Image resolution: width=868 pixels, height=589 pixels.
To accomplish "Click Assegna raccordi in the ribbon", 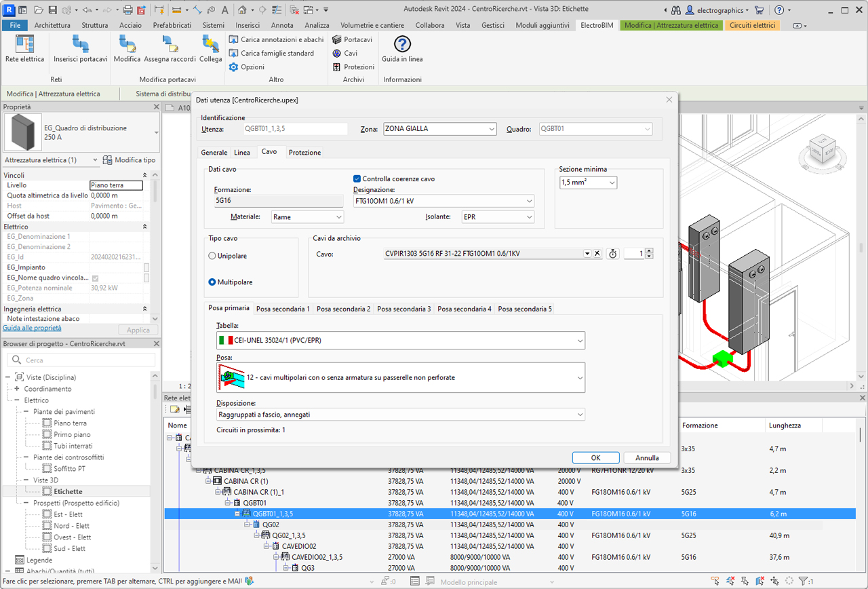I will click(x=170, y=49).
